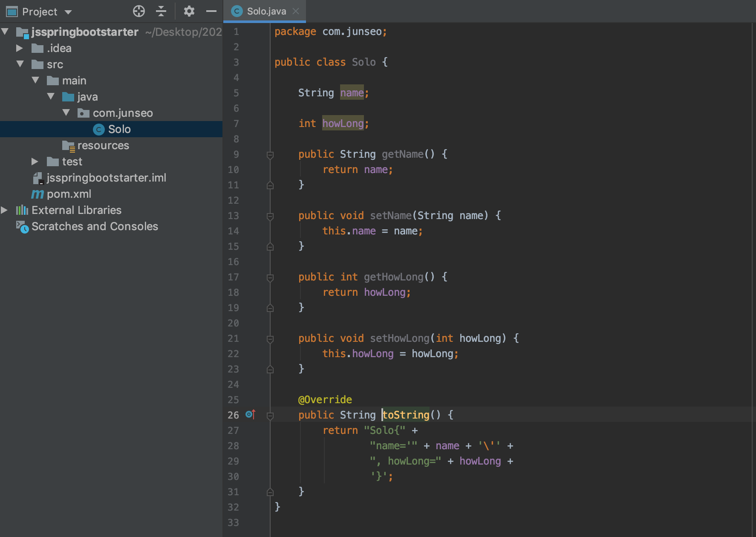Click the Collapse All icon in Project panel
The width and height of the screenshot is (756, 537).
pos(161,11)
